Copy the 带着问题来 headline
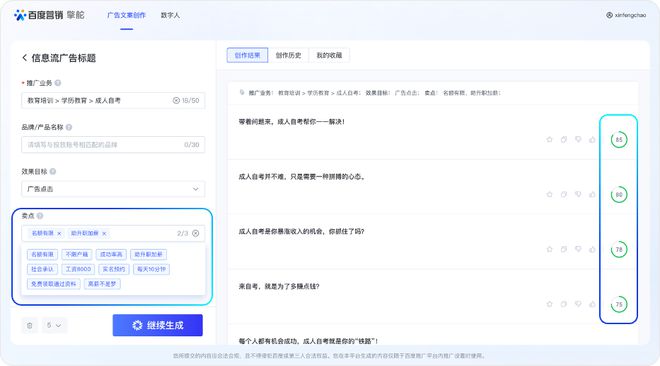Viewport: 660px width, 366px height. click(564, 139)
